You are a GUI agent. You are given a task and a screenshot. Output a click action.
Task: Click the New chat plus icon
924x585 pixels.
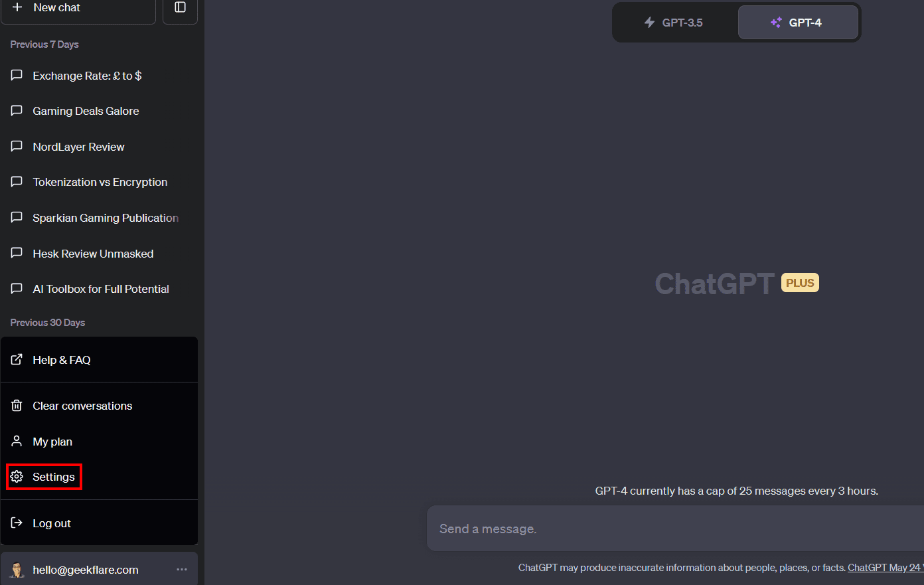click(x=18, y=7)
